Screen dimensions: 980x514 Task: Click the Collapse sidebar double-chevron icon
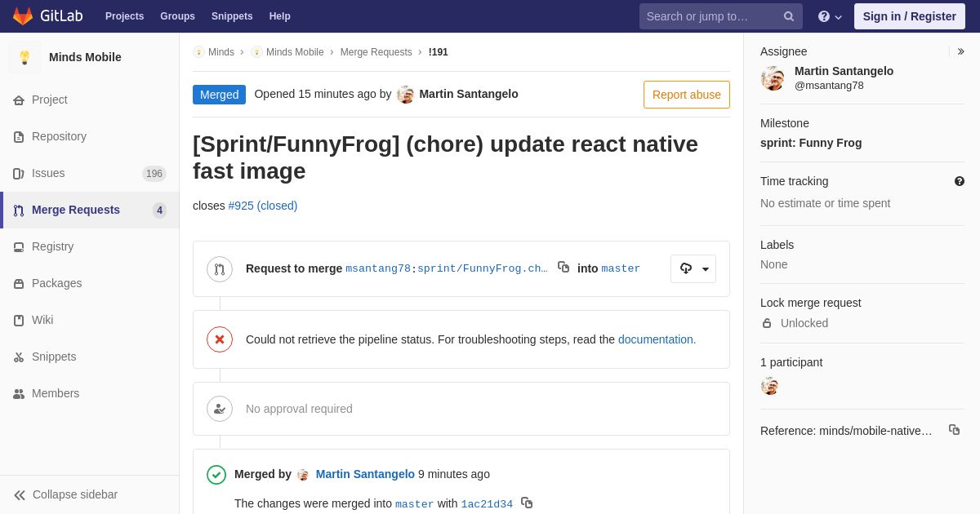(x=20, y=495)
